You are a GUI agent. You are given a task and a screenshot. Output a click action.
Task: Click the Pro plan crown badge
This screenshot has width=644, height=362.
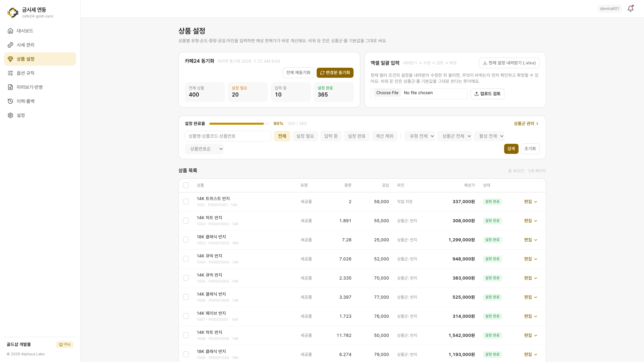pyautogui.click(x=65, y=345)
